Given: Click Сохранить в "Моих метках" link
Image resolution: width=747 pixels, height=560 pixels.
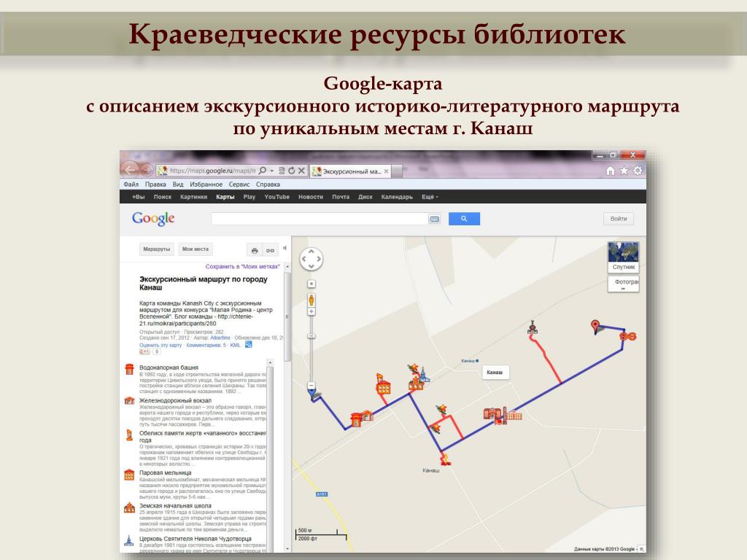Looking at the screenshot, I should point(242,267).
